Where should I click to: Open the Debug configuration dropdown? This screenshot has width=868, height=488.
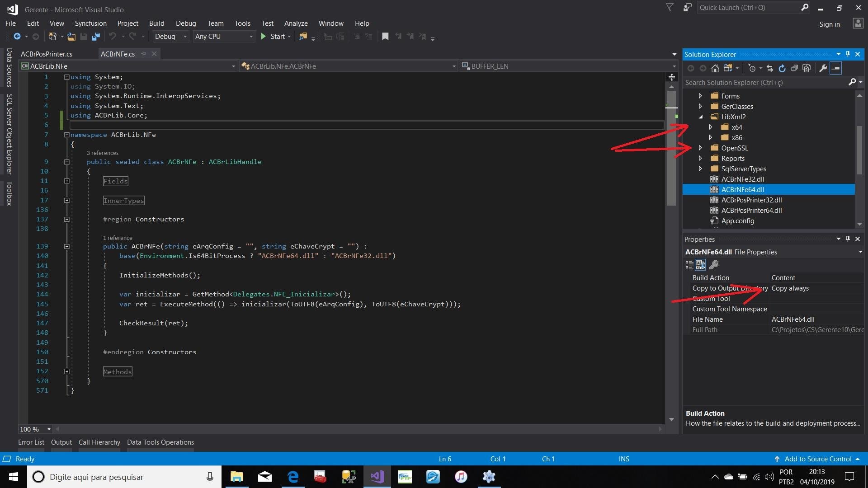[170, 37]
